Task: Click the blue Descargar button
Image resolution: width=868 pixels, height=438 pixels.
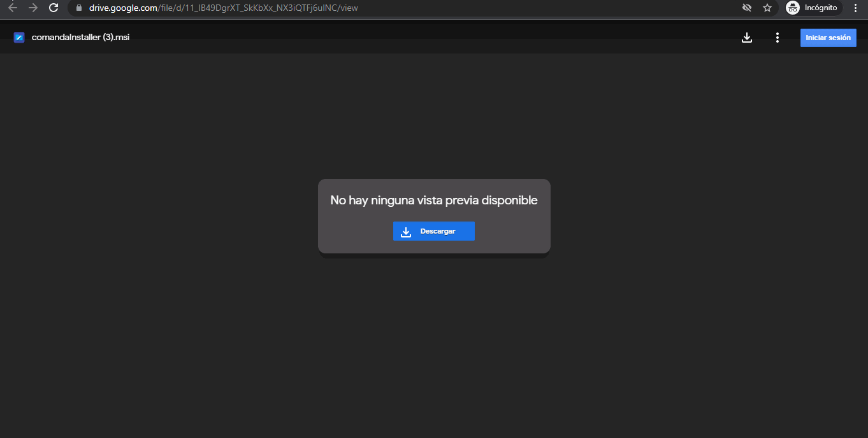Action: click(x=434, y=231)
